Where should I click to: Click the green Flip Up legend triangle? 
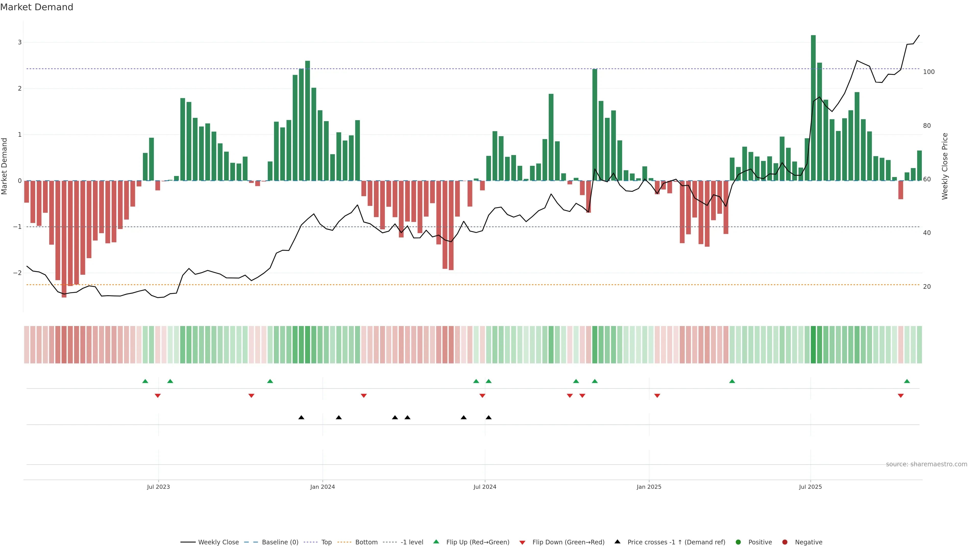point(436,542)
